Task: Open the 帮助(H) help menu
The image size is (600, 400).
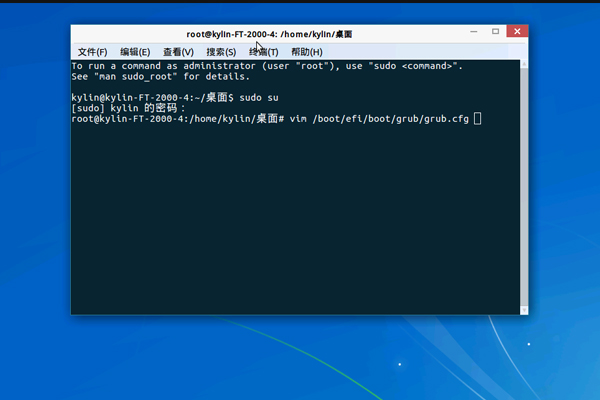Action: tap(307, 52)
